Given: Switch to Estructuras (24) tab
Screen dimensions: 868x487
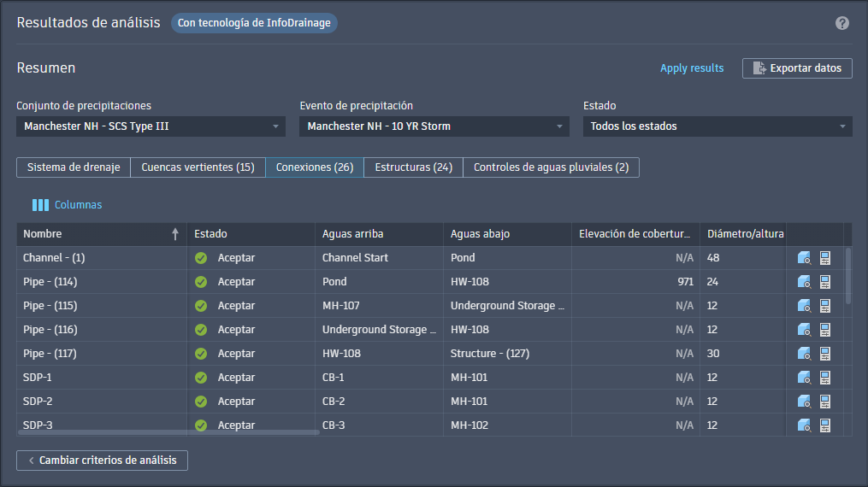Looking at the screenshot, I should coord(414,167).
